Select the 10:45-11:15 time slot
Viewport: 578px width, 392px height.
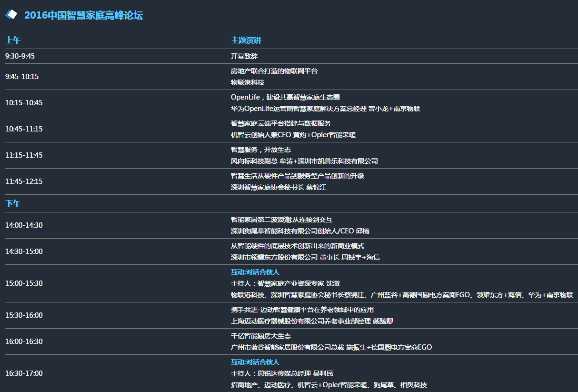coord(24,129)
